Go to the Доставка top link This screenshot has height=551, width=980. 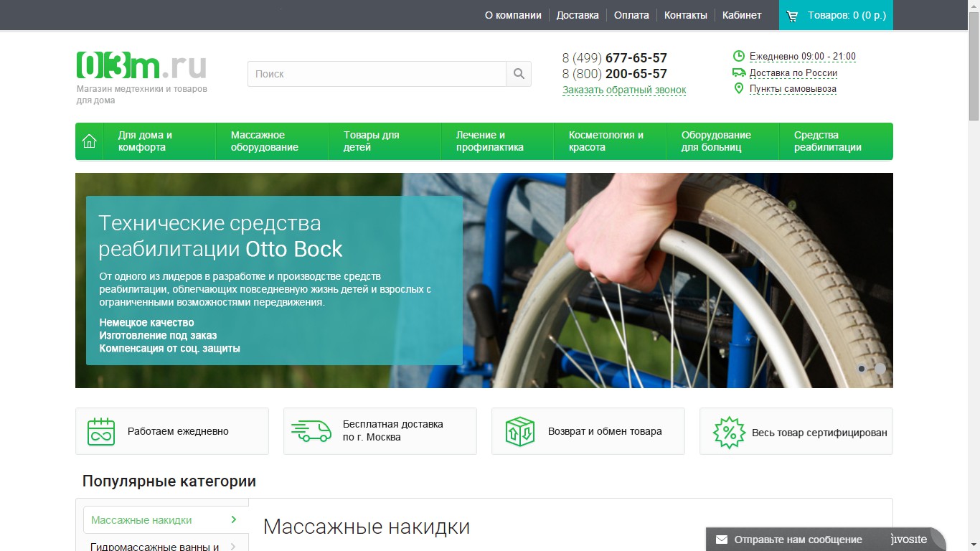coord(578,15)
